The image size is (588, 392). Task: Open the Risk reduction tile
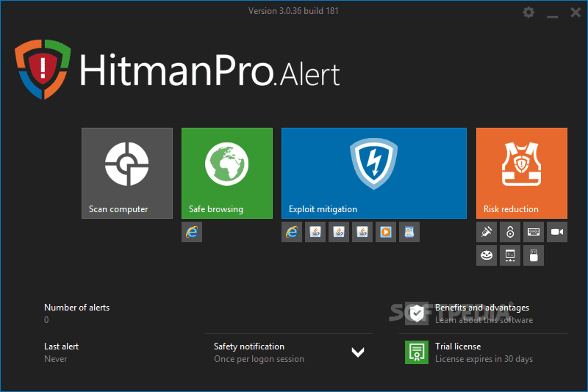[522, 173]
